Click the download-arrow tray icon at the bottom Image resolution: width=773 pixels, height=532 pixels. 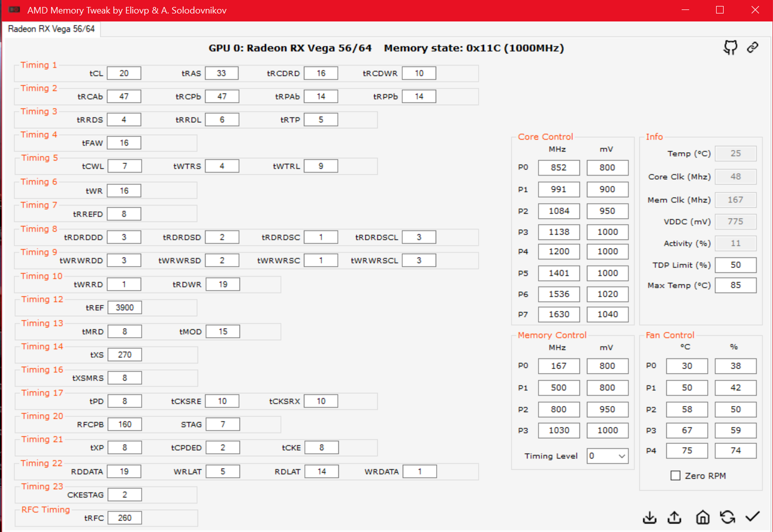click(650, 518)
